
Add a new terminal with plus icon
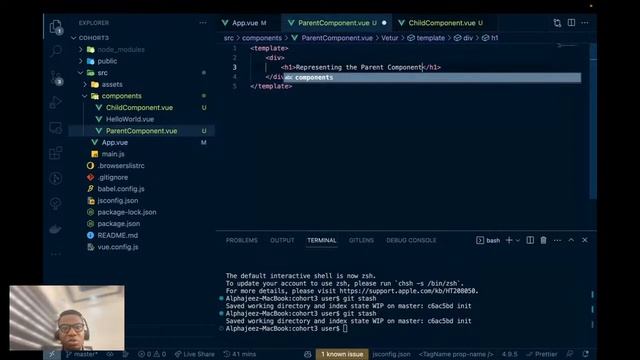509,240
